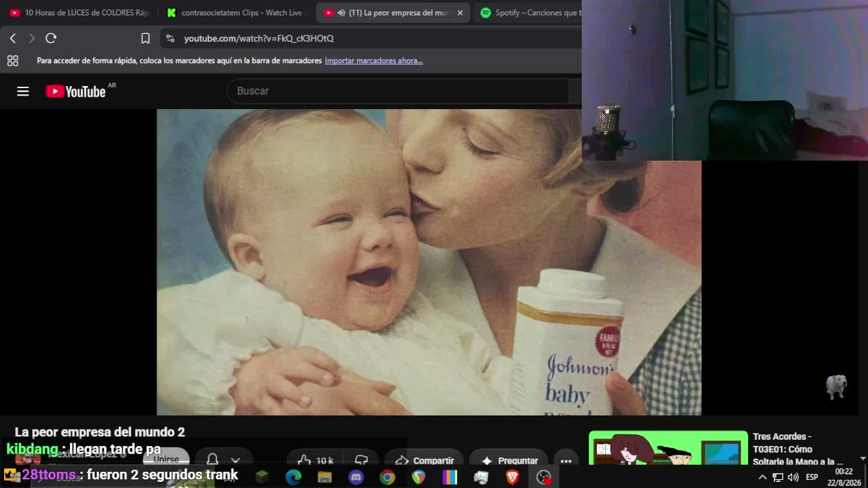Open the 'Tres Acordes' recommended video thumbnail
Screen dimensions: 868x488
tap(668, 448)
